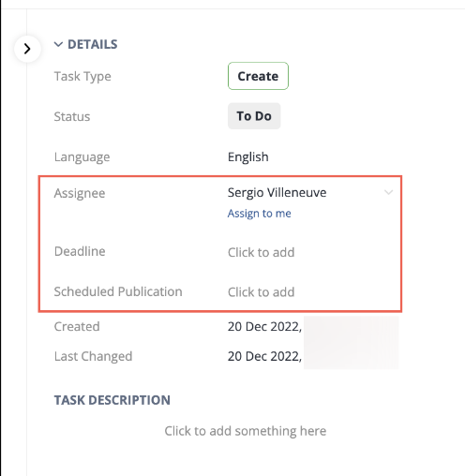This screenshot has width=465, height=476.
Task: Click the English language value
Action: pyautogui.click(x=248, y=156)
